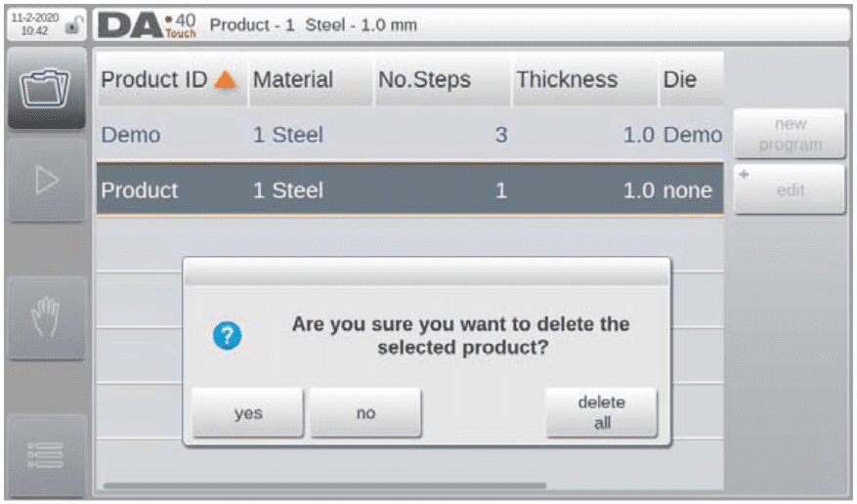Image resolution: width=857 pixels, height=504 pixels.
Task: Open the Settings list icon
Action: click(47, 455)
